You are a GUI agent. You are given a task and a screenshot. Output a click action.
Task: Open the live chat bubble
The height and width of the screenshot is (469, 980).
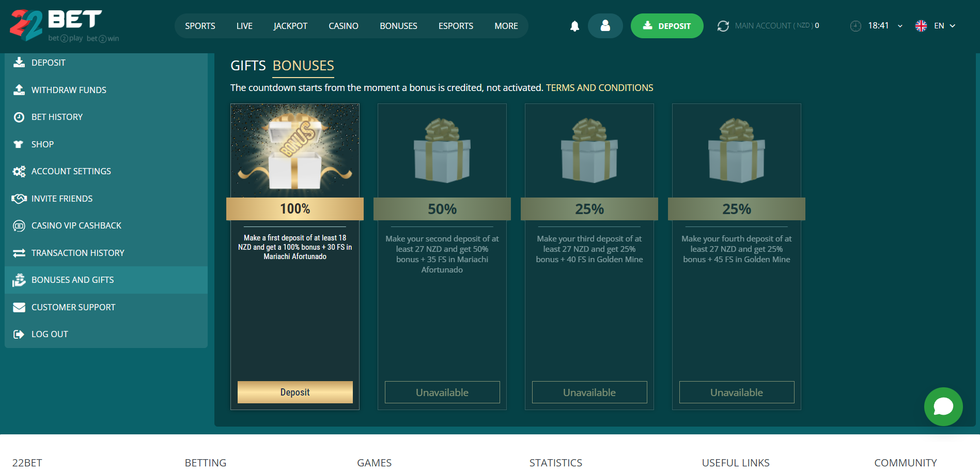click(x=943, y=406)
